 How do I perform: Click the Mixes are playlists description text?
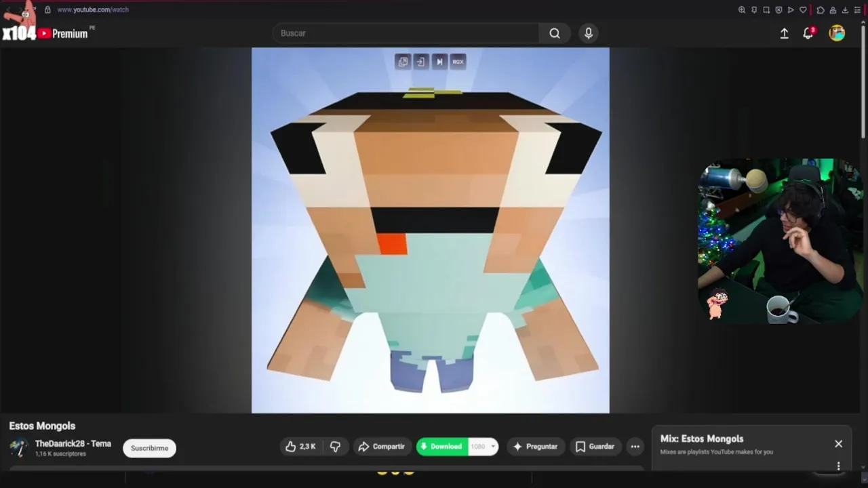(716, 452)
